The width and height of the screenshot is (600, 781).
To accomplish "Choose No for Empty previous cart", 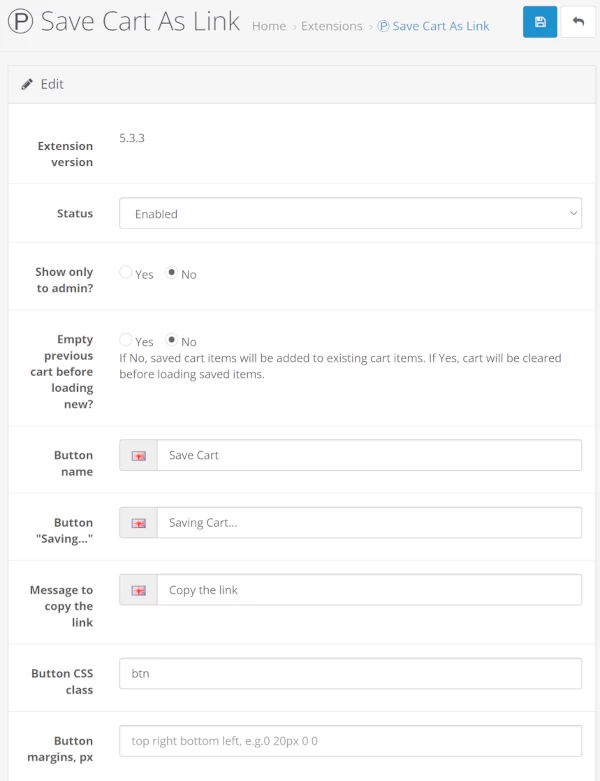I will click(x=172, y=340).
